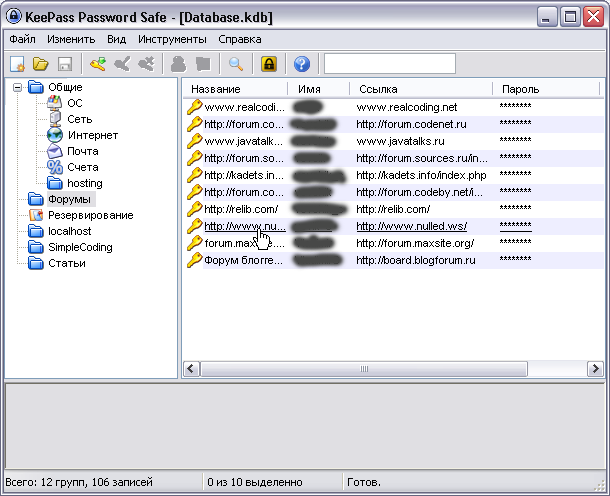Select the Почта group

point(82,151)
